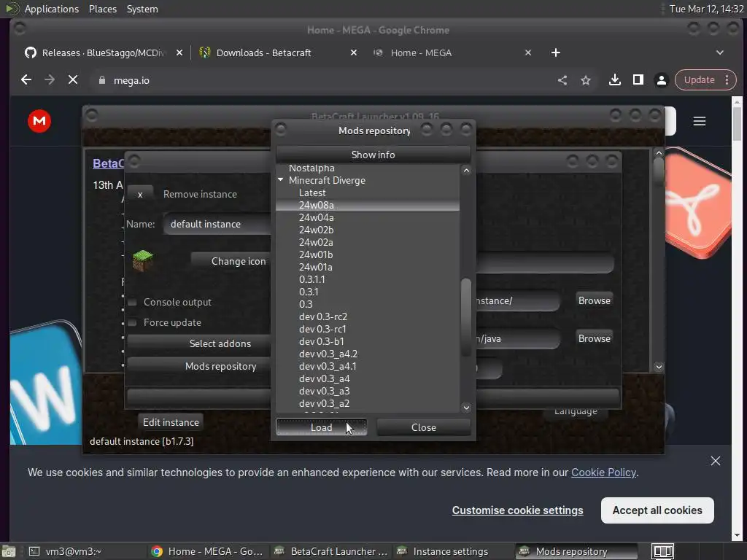Open Chrome downloads icon
The image size is (747, 560).
pyautogui.click(x=614, y=80)
